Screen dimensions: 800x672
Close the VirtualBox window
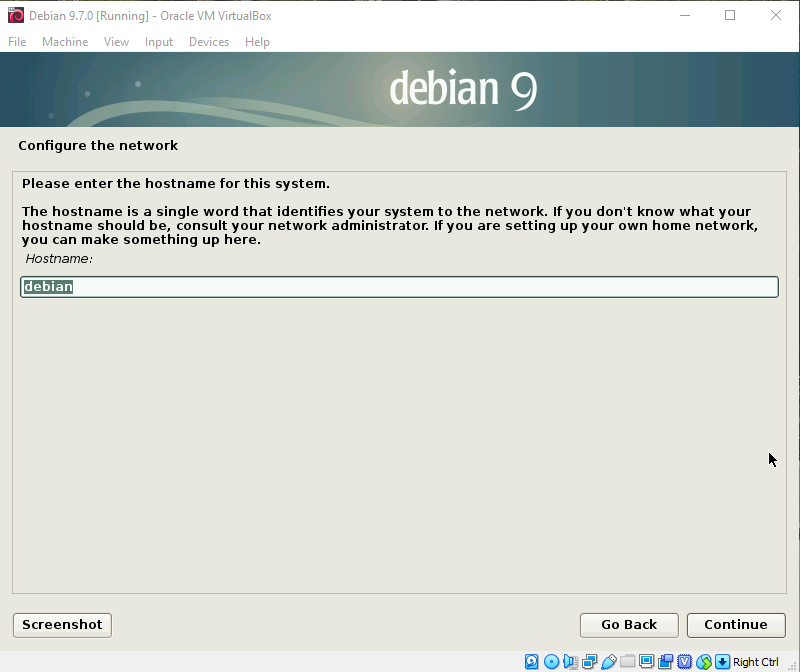(776, 15)
